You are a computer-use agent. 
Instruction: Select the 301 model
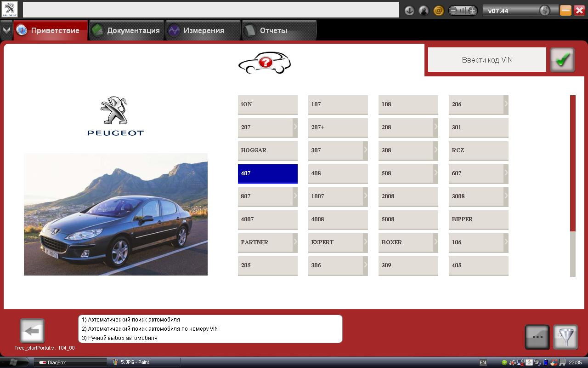tap(479, 127)
